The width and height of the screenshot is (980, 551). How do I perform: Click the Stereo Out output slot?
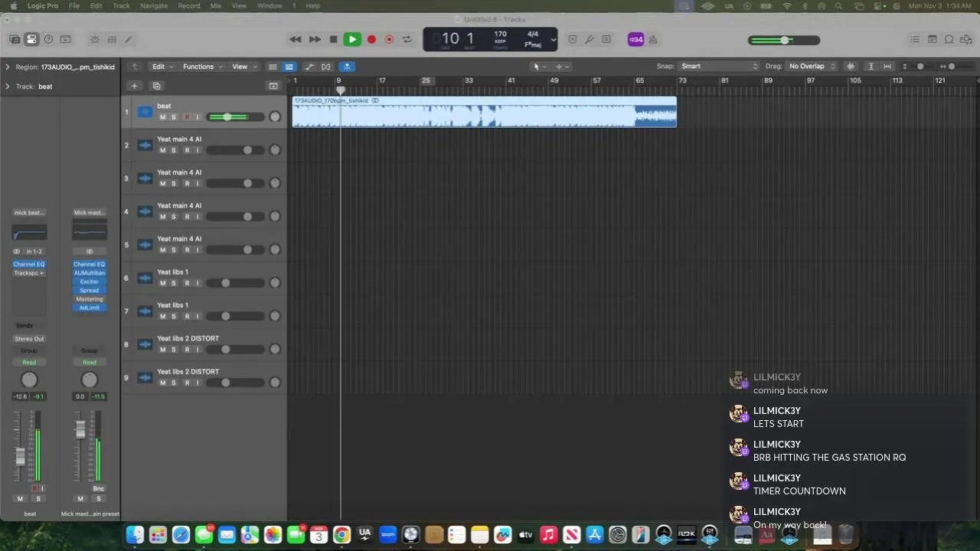[x=29, y=338]
